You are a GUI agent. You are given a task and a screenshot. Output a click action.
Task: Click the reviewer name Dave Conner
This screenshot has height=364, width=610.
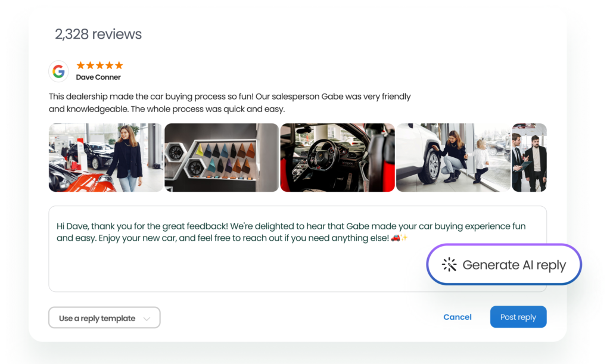click(98, 77)
